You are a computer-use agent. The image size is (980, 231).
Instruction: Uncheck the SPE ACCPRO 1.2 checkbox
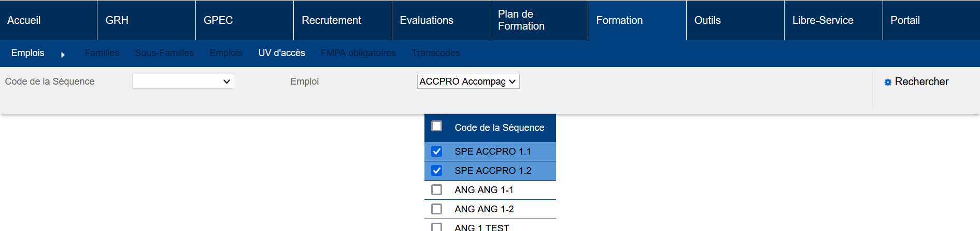(437, 171)
